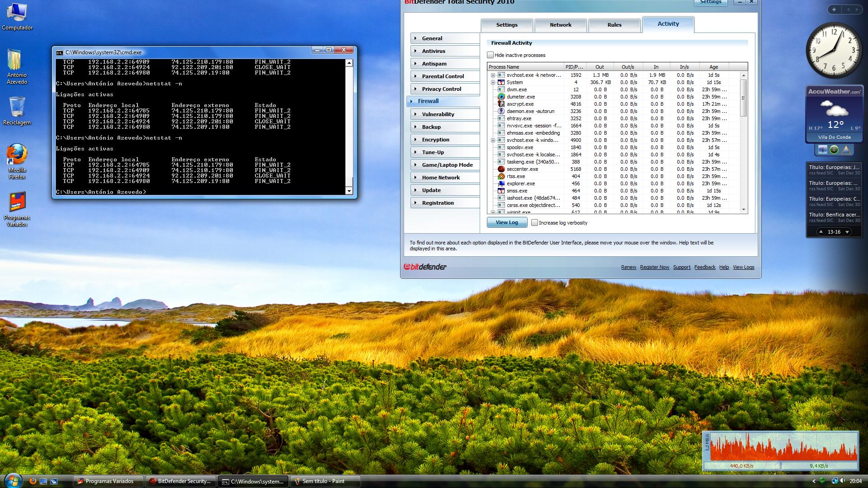868x488 pixels.
Task: Click the cmd window scroll down arrow
Action: pyautogui.click(x=349, y=191)
